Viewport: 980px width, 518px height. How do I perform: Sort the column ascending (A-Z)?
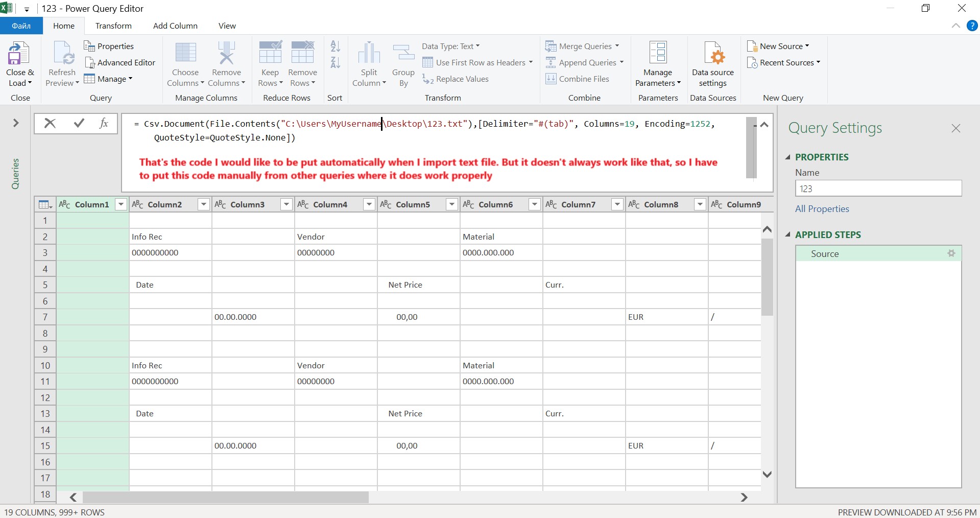point(335,46)
